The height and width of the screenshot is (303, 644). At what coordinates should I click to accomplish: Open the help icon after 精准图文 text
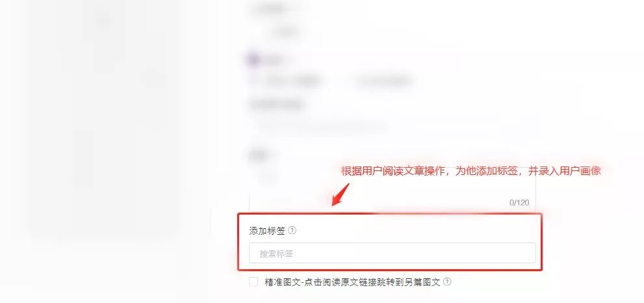pyautogui.click(x=447, y=282)
